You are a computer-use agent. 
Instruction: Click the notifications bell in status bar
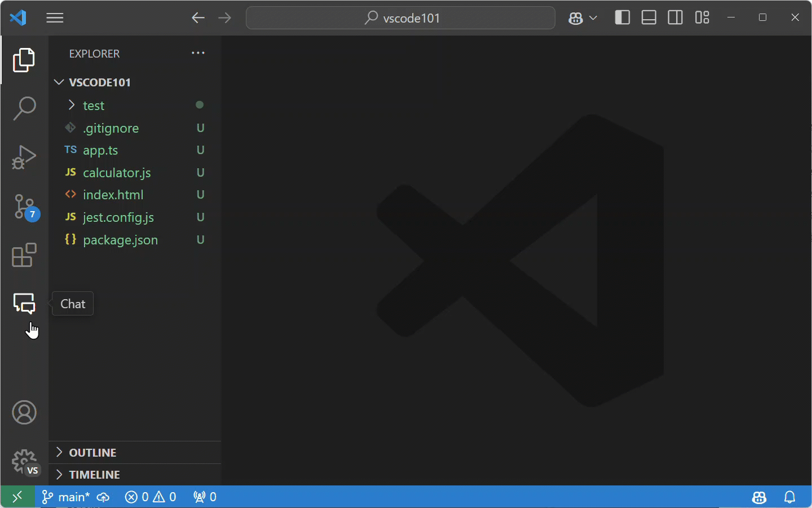pyautogui.click(x=789, y=497)
